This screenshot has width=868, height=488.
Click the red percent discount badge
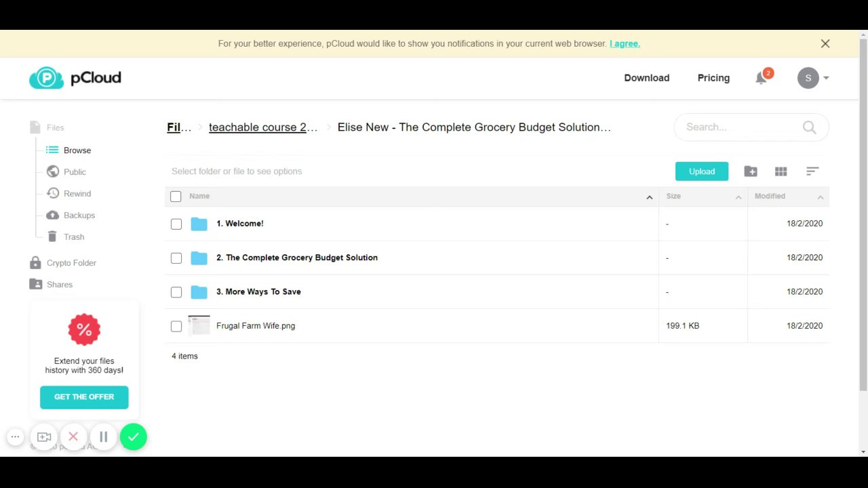(84, 330)
